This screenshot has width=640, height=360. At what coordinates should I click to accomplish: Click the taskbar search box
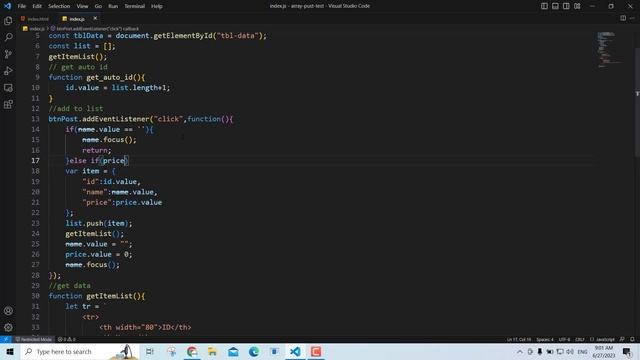[80, 351]
